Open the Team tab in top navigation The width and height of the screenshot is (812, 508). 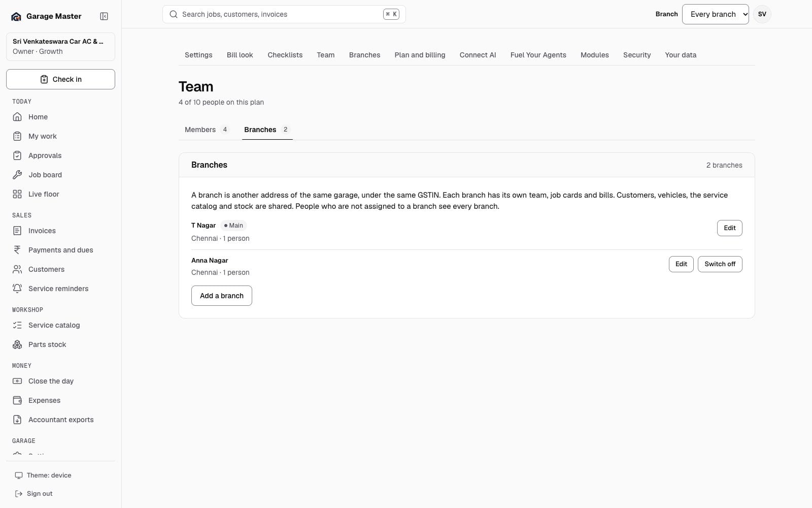pyautogui.click(x=325, y=55)
